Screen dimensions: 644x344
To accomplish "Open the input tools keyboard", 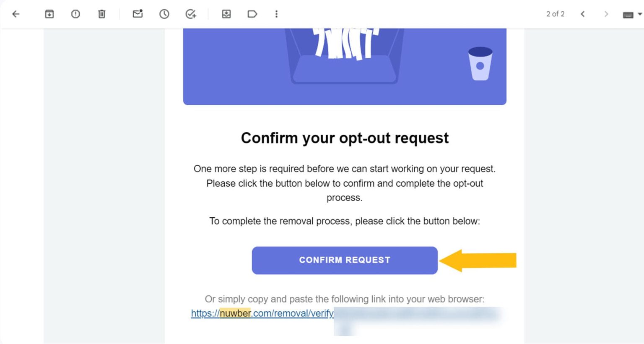I will pyautogui.click(x=628, y=14).
